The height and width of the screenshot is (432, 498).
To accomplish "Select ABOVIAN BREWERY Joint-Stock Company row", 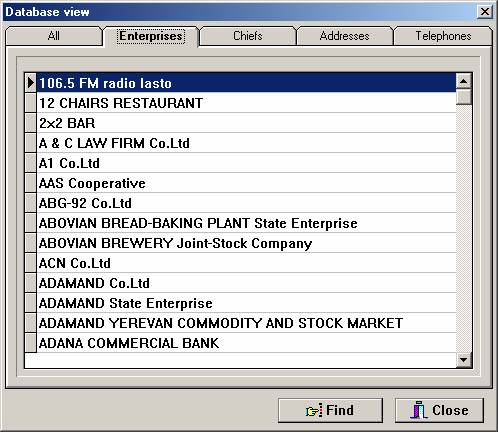I will coord(247,243).
